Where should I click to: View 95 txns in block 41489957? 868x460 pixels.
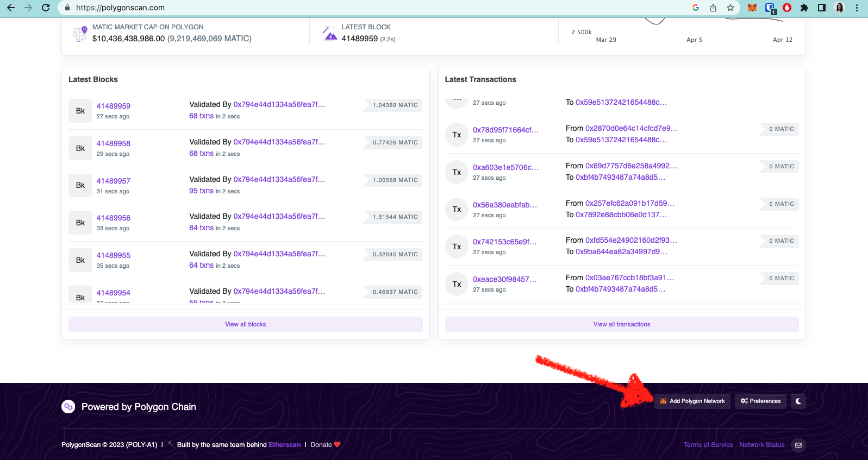tap(201, 191)
